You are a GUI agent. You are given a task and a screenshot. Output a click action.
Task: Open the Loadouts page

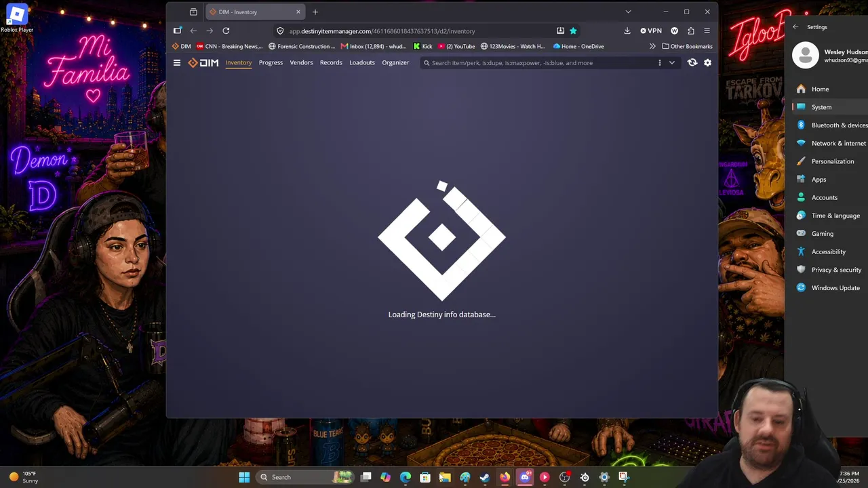(x=362, y=63)
